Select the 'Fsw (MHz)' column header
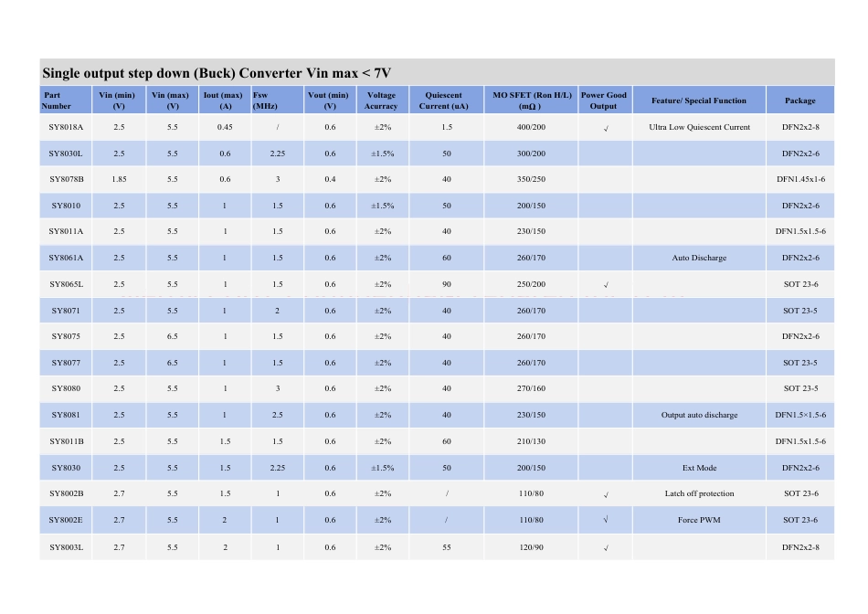Viewport: 868px width, 614px height. pos(278,101)
